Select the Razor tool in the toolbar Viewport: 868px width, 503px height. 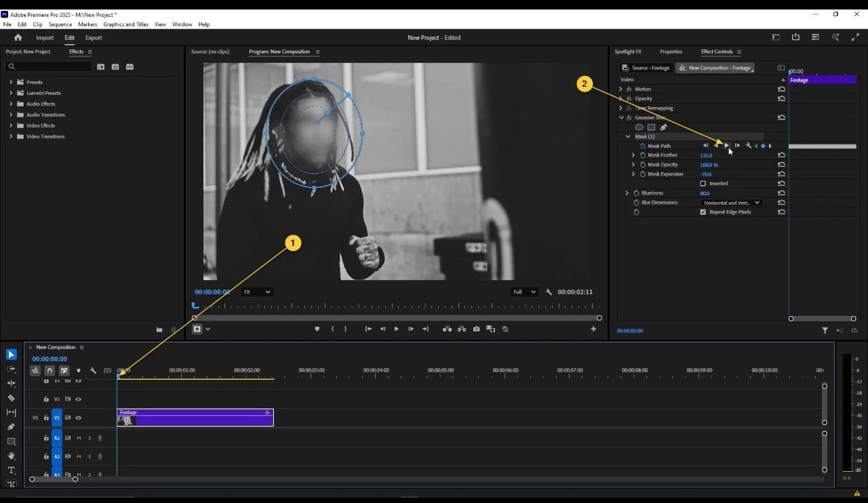pos(11,398)
